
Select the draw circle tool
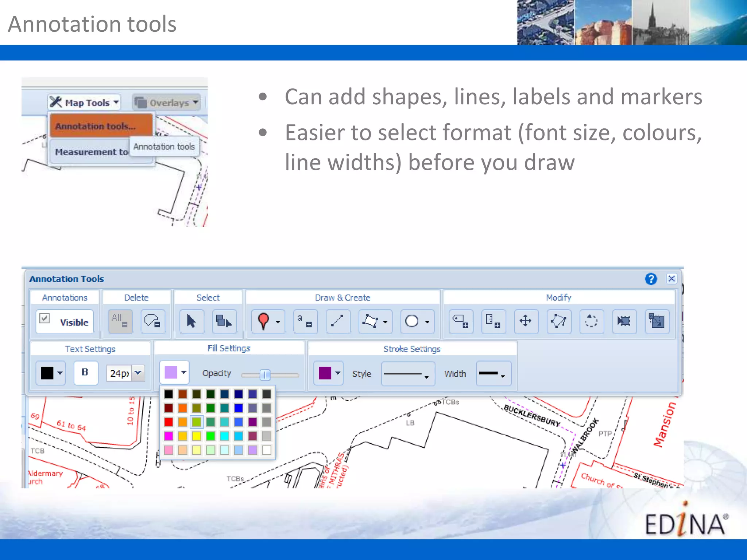point(412,321)
